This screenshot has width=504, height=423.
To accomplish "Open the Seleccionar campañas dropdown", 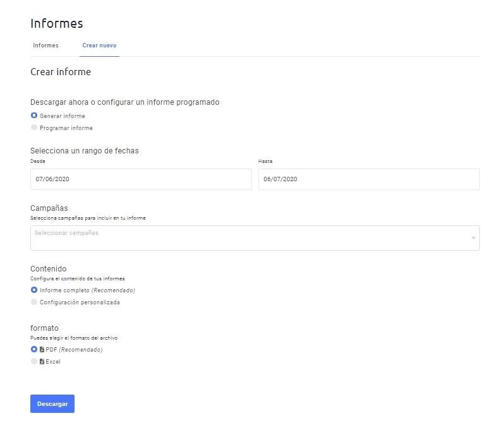I will tap(255, 238).
